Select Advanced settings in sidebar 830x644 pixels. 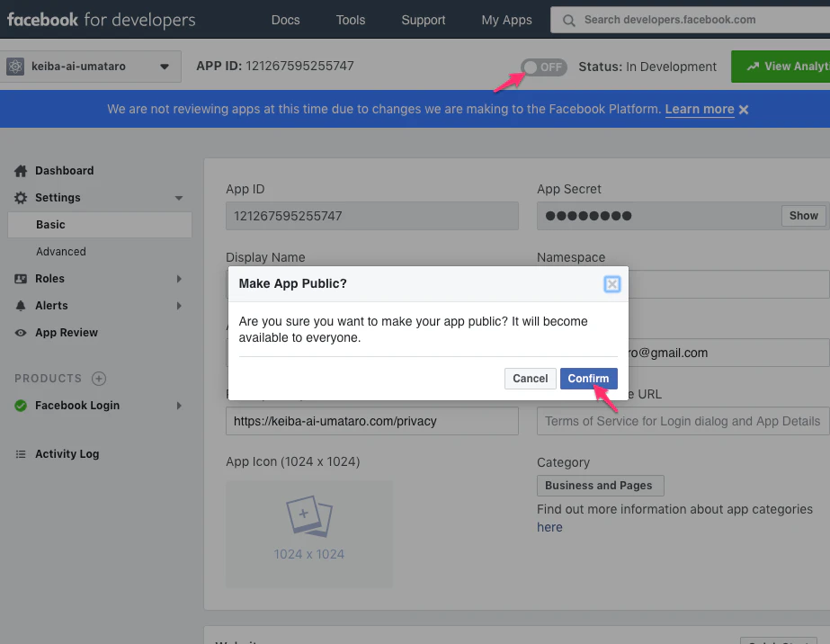61,252
